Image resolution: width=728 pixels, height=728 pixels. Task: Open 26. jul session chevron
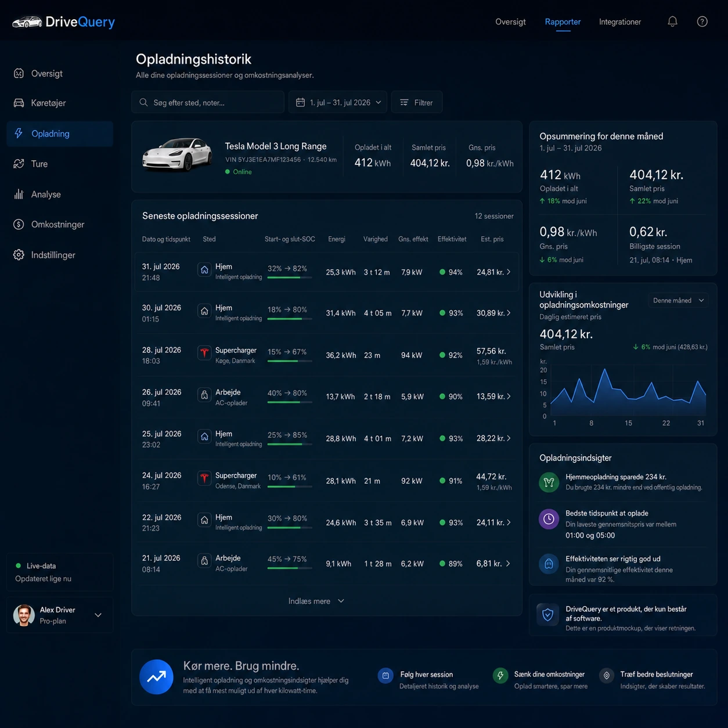pyautogui.click(x=509, y=397)
